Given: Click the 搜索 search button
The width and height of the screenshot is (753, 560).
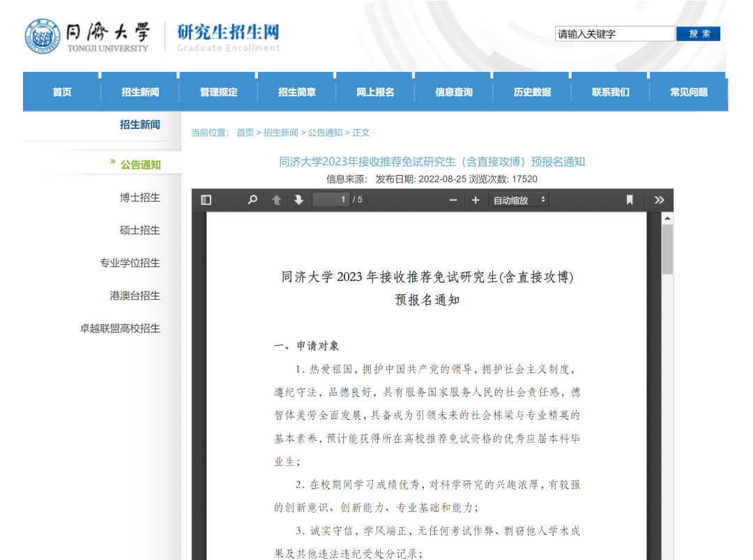Looking at the screenshot, I should pyautogui.click(x=698, y=33).
